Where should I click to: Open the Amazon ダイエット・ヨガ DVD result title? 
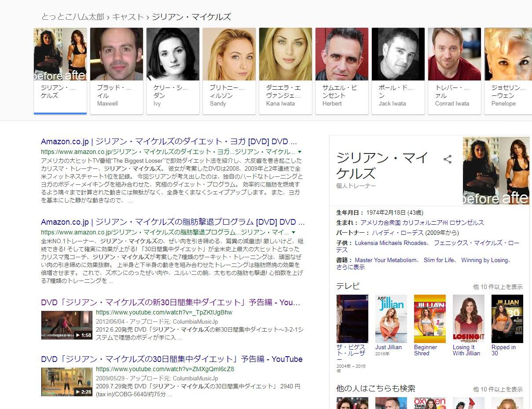169,142
